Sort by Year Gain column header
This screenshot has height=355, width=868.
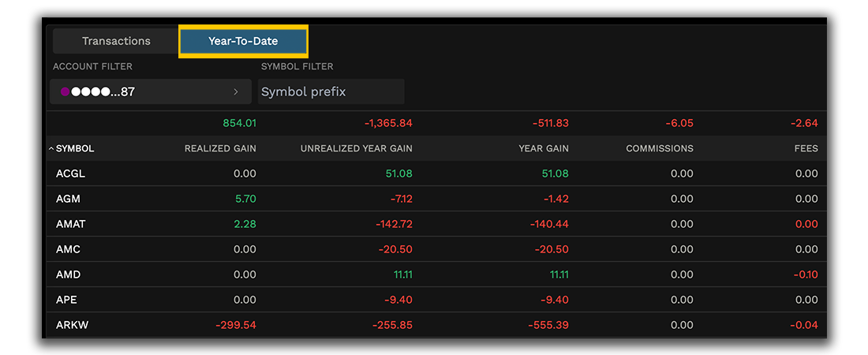tap(544, 148)
